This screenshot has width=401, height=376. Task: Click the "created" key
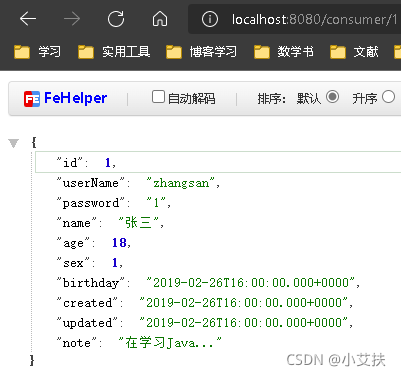[x=87, y=303]
